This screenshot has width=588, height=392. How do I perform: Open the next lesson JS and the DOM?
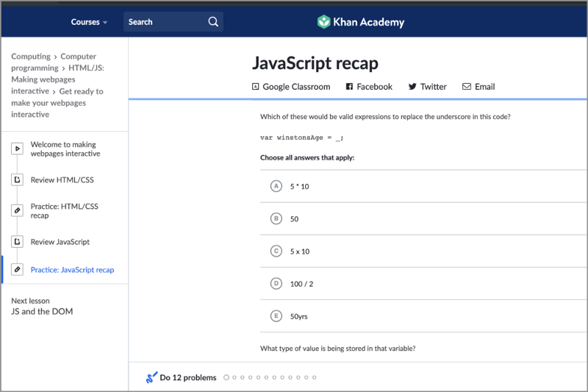42,312
